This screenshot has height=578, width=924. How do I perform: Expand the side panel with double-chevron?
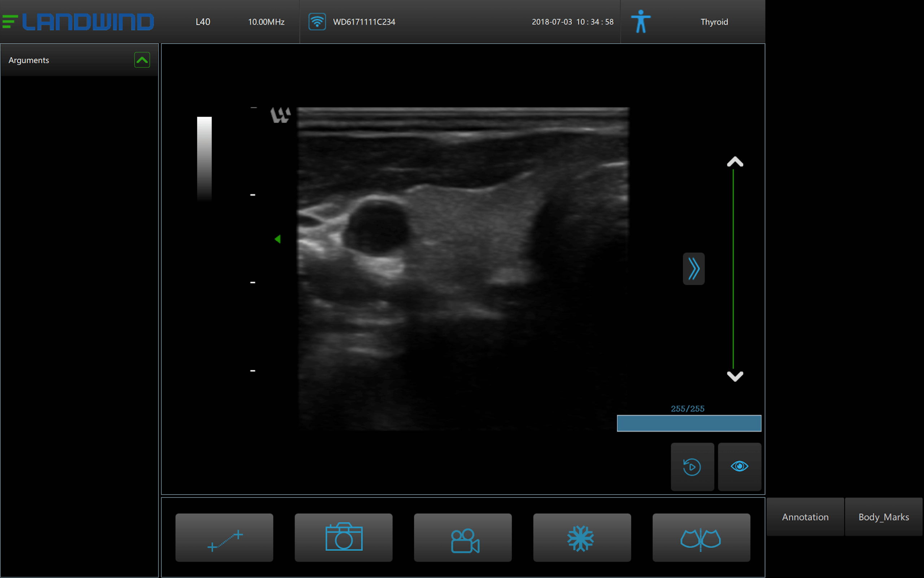[694, 269]
